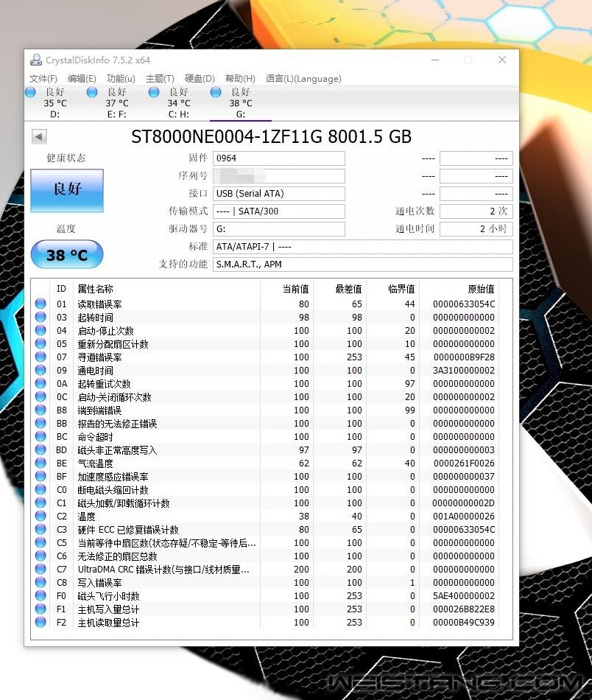Click the status orb for 09 通电时间
The height and width of the screenshot is (700, 592).
[40, 370]
